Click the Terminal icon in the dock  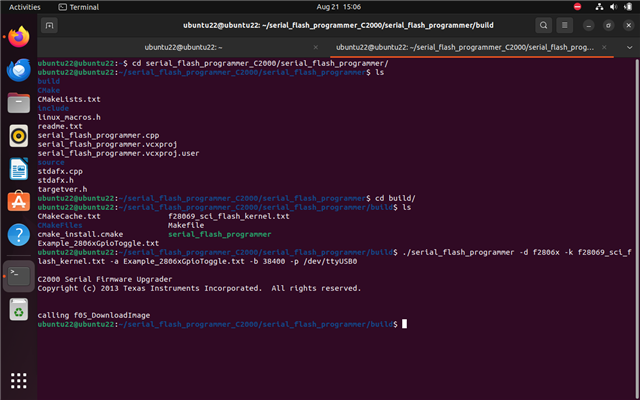point(19,276)
